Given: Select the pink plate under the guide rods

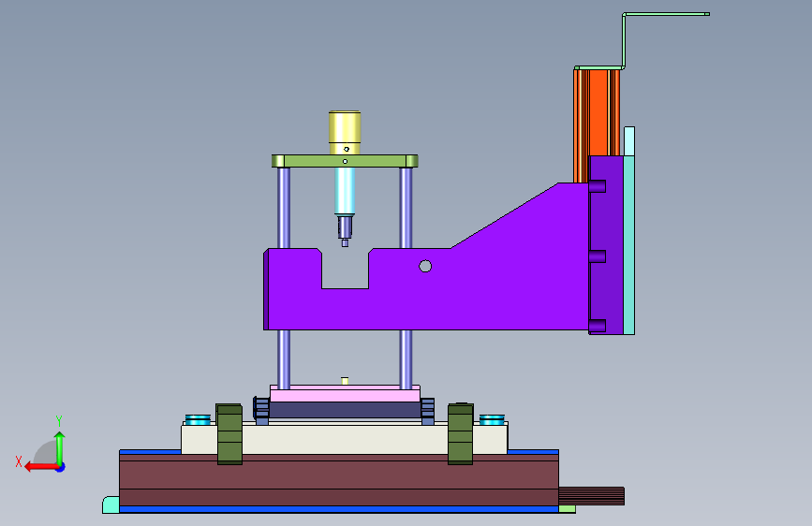Looking at the screenshot, I should coord(345,396).
